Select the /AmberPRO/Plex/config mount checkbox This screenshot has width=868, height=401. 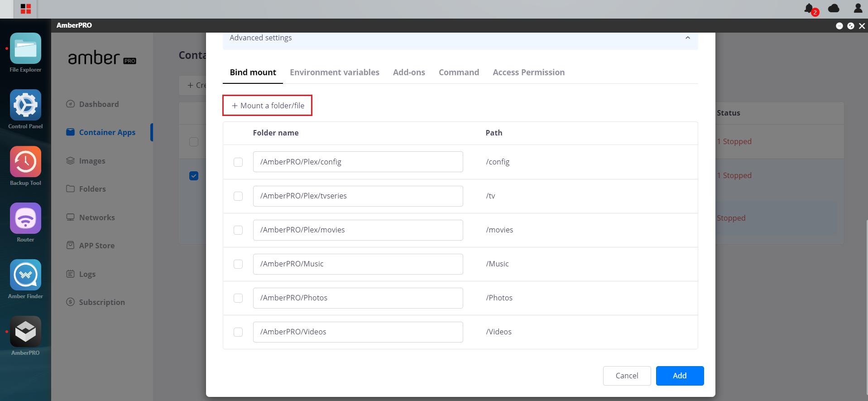(x=238, y=162)
